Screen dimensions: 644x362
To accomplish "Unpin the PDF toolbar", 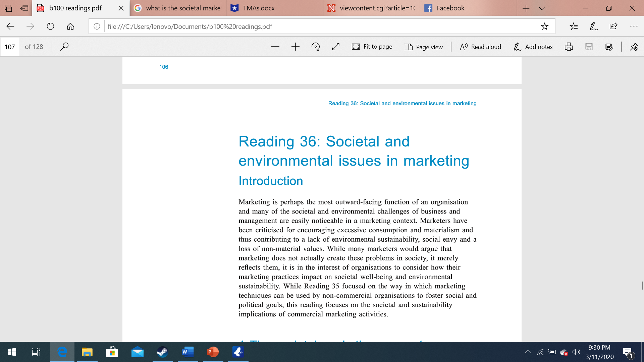I will [634, 47].
